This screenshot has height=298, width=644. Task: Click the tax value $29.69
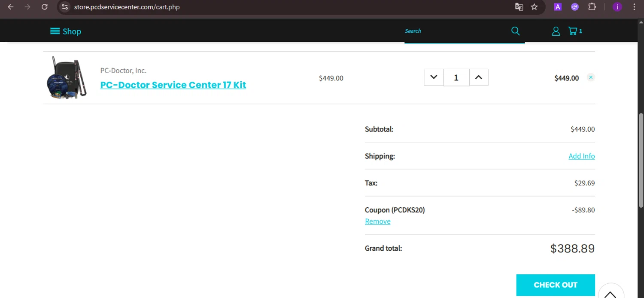click(584, 183)
